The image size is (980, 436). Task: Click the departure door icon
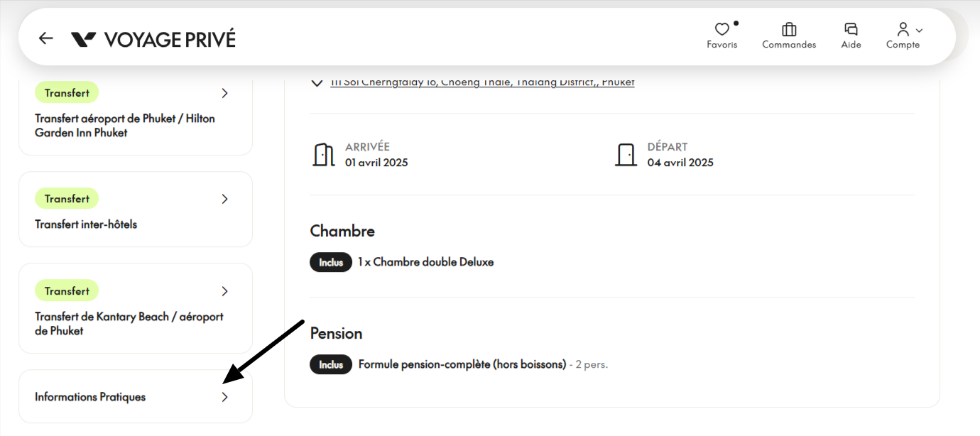[x=626, y=154]
